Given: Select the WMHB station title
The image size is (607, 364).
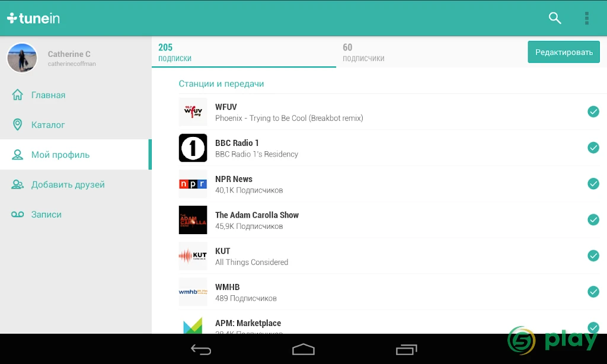Looking at the screenshot, I should tap(228, 287).
